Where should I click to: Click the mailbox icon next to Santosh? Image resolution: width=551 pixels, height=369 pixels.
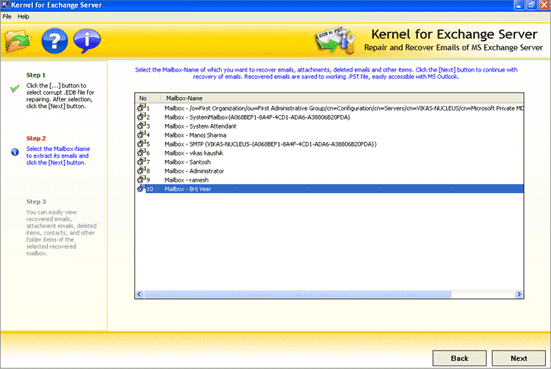(141, 162)
